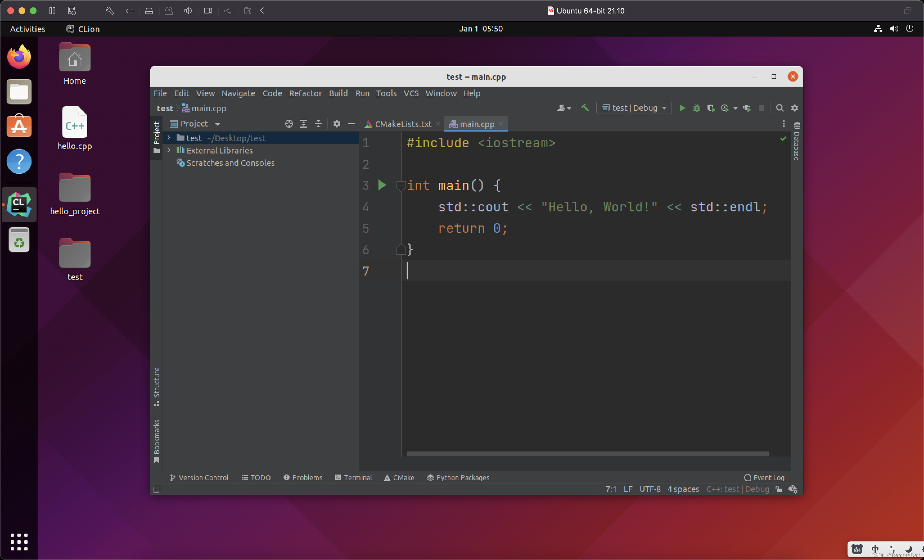Run the test configuration with green play button
Screen dimensions: 924x560
(x=682, y=108)
